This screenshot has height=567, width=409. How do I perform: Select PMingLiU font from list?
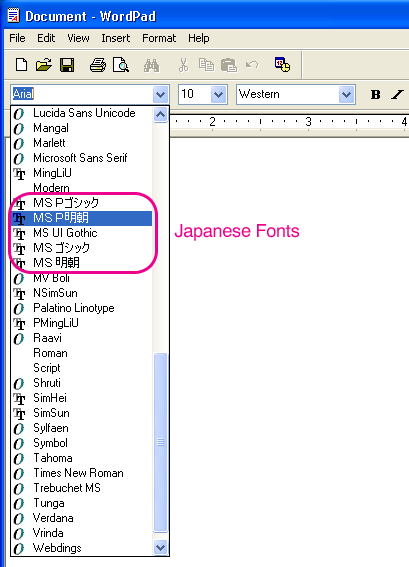82,323
